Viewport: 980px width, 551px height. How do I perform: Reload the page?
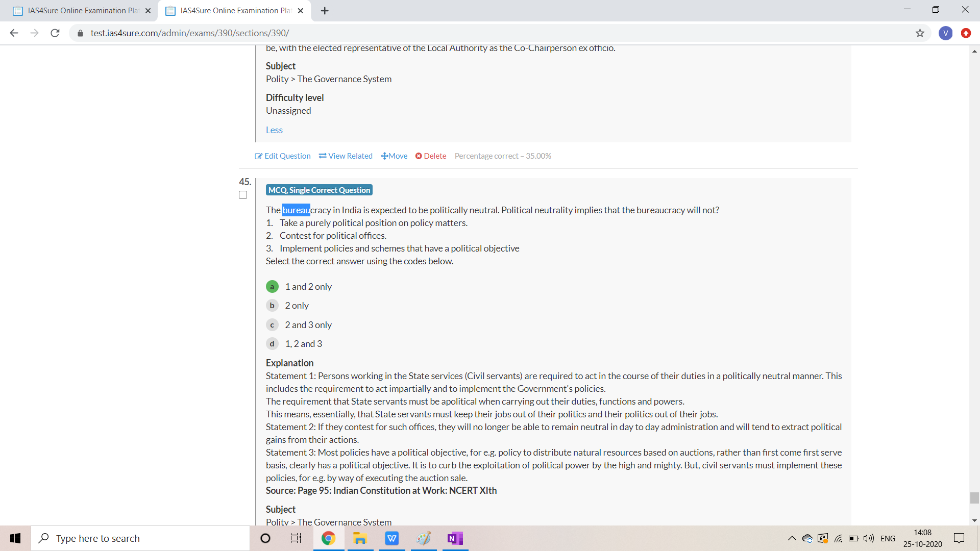55,33
